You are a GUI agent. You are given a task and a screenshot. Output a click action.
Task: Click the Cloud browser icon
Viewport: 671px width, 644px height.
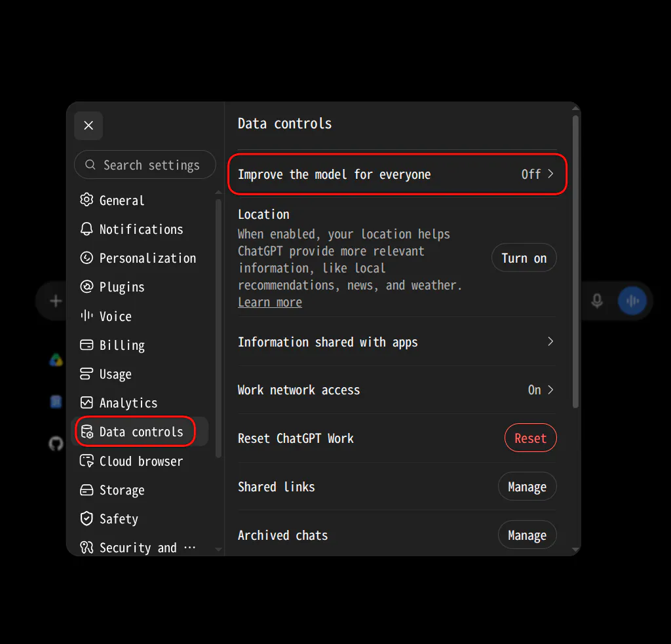click(x=86, y=461)
